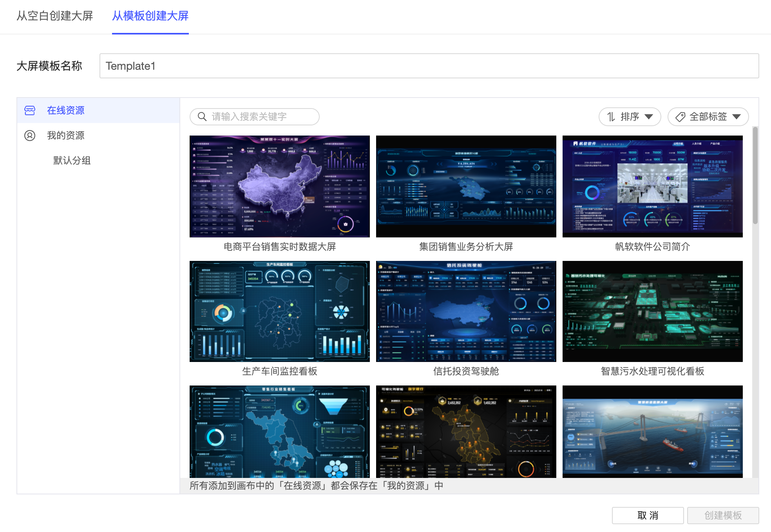Click the search magnifier icon
The image size is (771, 532).
coord(202,117)
